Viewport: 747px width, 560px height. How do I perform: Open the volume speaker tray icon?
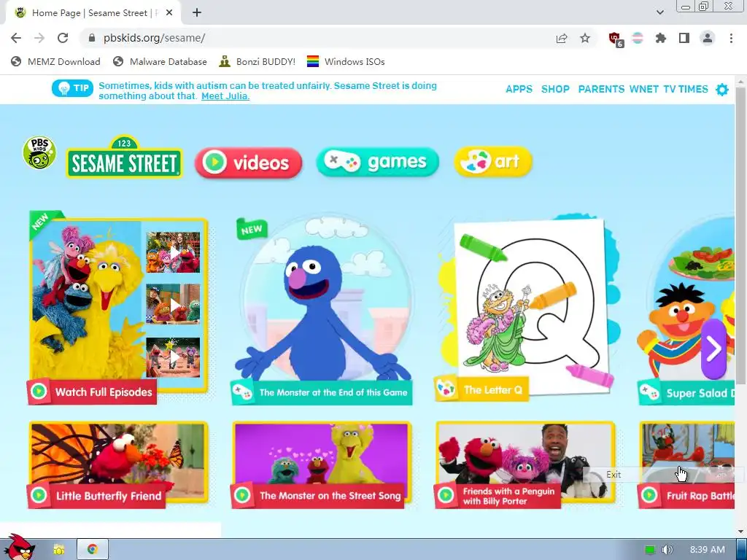tap(667, 550)
